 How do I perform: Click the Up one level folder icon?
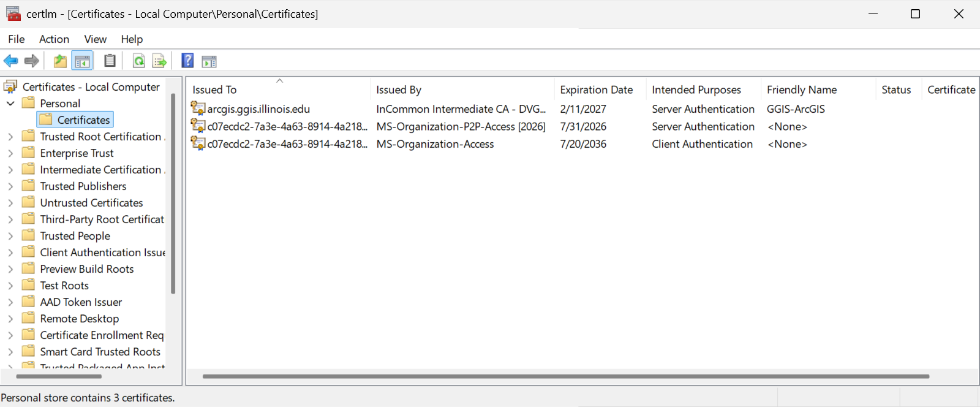pos(60,61)
